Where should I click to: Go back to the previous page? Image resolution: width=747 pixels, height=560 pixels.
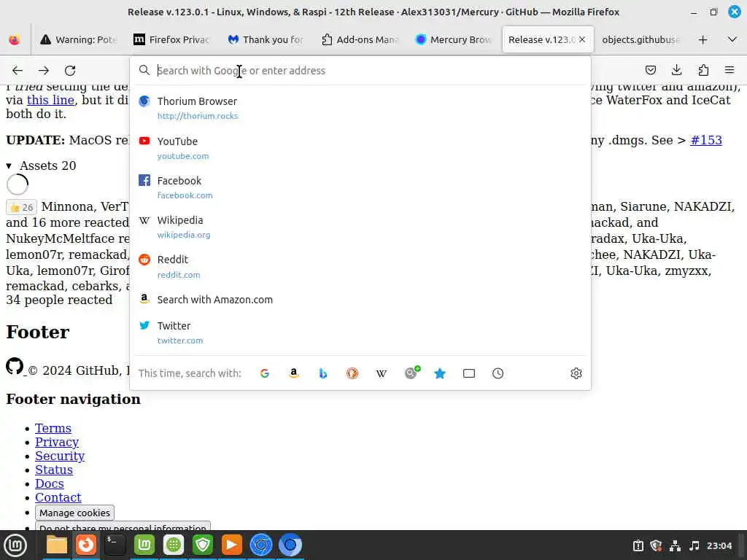(x=18, y=71)
